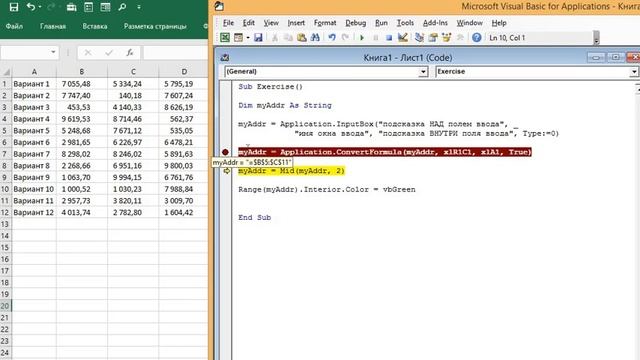This screenshot has width=640, height=360.
Task: Click the blue Help question mark icon
Action: [x=476, y=38]
